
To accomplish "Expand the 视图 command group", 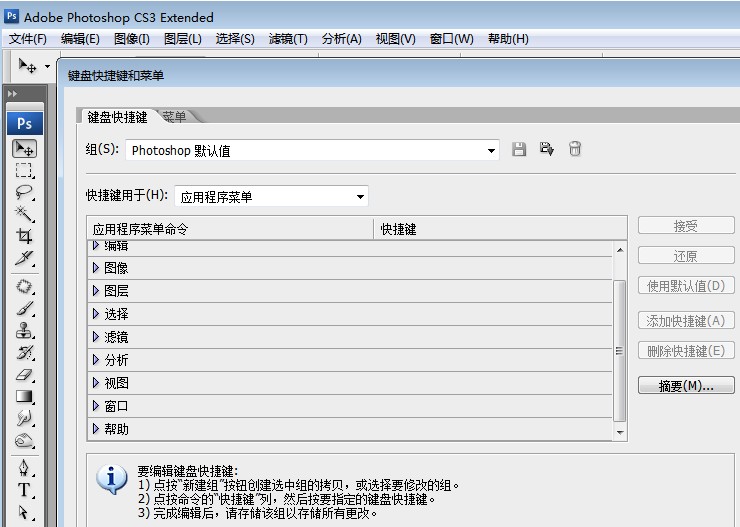I will click(96, 383).
